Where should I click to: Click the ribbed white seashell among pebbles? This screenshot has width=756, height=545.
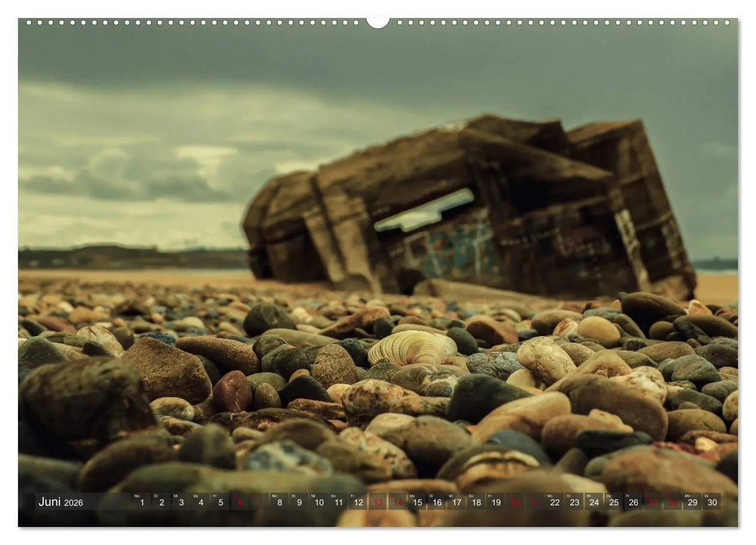click(412, 348)
